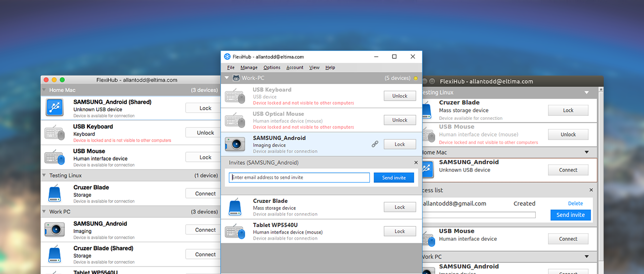Click the USB Mouse icon under Home Mac

click(x=55, y=157)
